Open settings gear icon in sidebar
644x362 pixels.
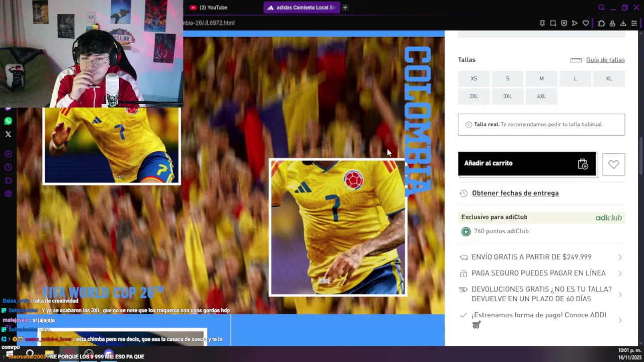(x=8, y=194)
